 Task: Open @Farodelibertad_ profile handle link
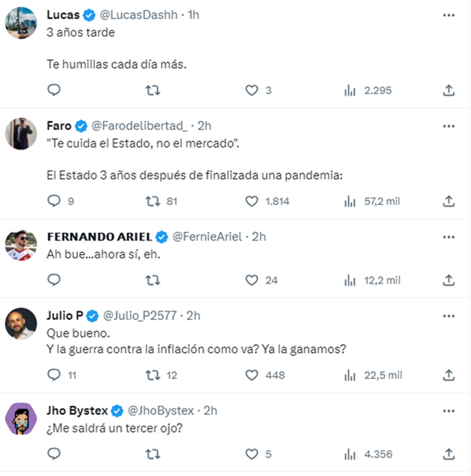pos(139,126)
